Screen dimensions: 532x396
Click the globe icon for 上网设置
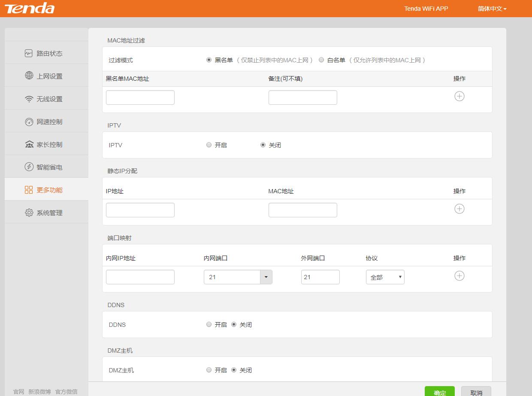pos(29,76)
